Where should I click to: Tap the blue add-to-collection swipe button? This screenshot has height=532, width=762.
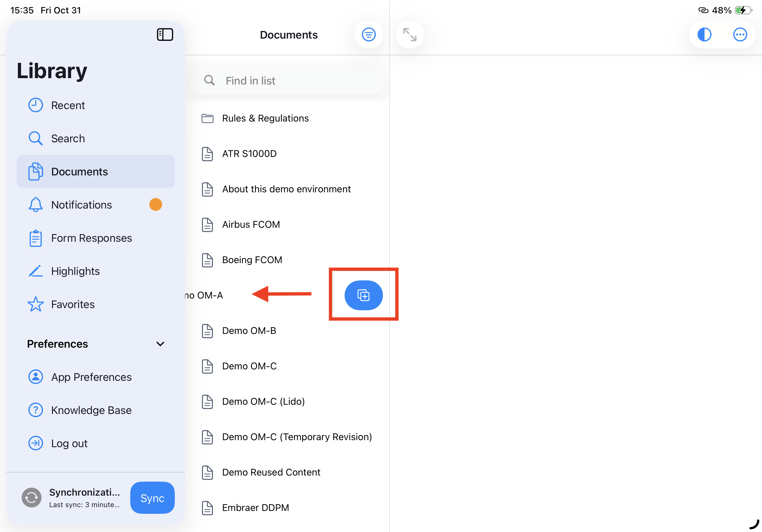pos(363,295)
